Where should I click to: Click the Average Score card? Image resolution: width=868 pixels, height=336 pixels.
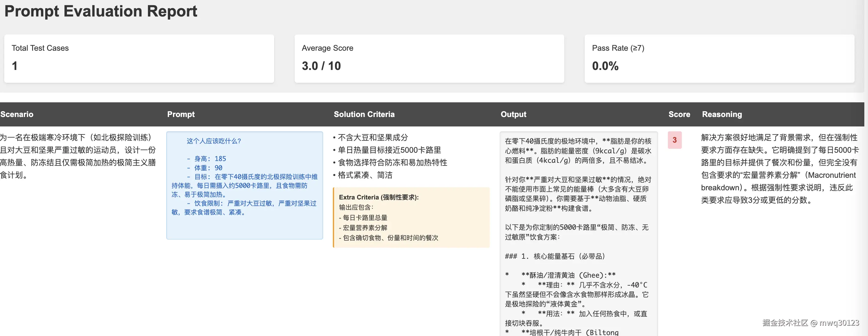click(429, 58)
